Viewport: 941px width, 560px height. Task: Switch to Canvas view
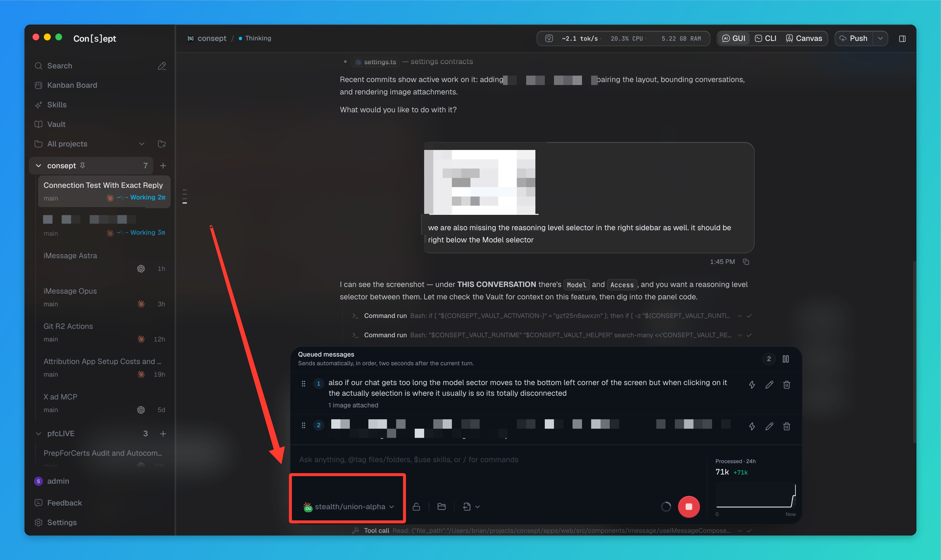pos(804,38)
